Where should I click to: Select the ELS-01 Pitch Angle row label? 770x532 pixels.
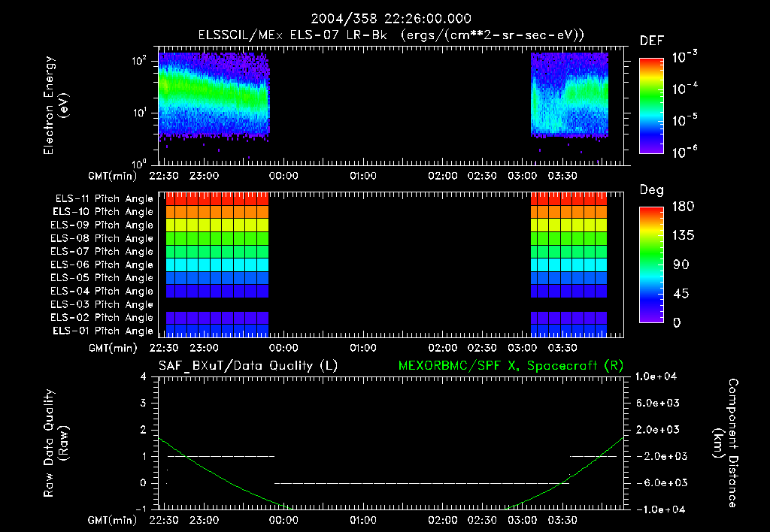(103, 331)
